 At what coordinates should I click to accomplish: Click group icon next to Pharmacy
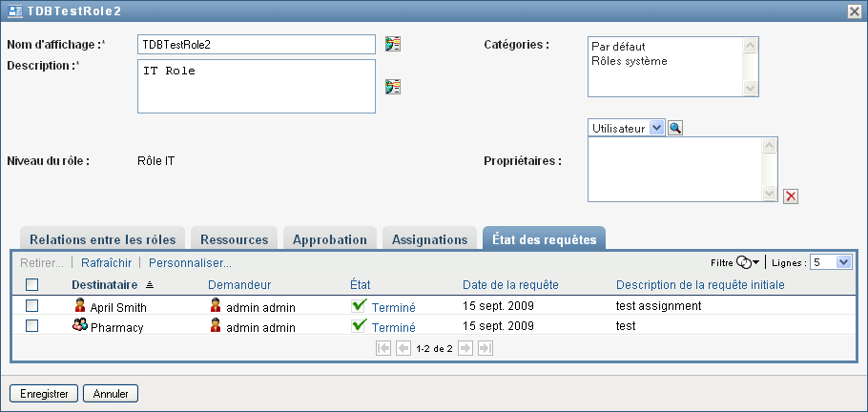80,325
